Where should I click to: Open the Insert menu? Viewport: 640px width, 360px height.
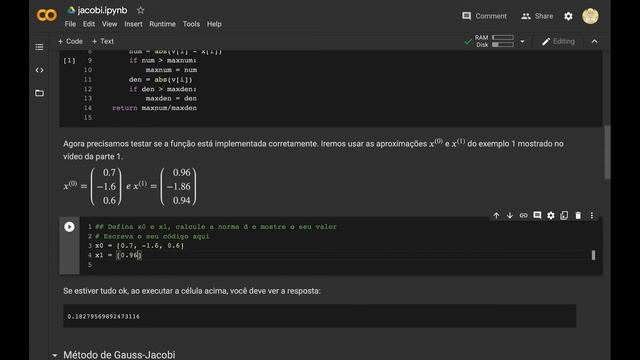point(133,24)
